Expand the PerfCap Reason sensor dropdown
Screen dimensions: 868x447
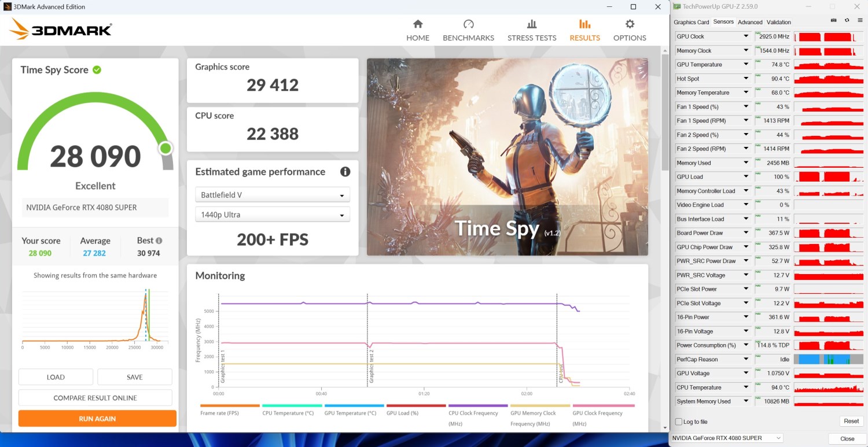(746, 359)
